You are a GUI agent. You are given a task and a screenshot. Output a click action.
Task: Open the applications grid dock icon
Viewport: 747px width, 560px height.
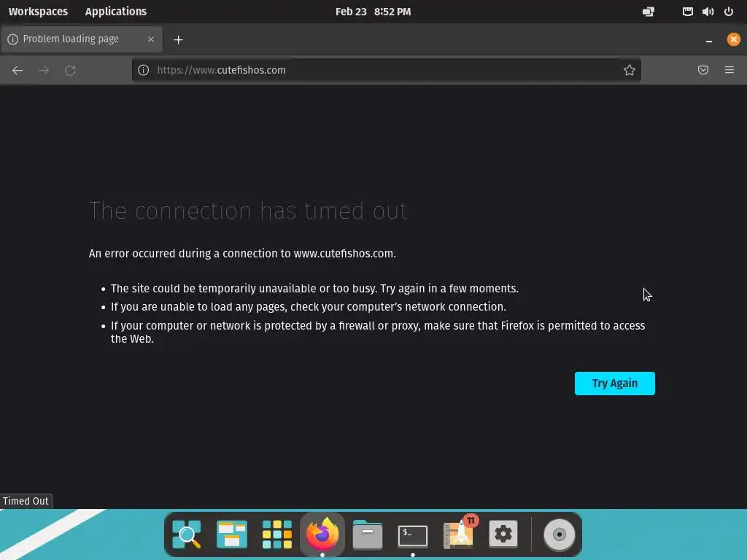pyautogui.click(x=276, y=534)
